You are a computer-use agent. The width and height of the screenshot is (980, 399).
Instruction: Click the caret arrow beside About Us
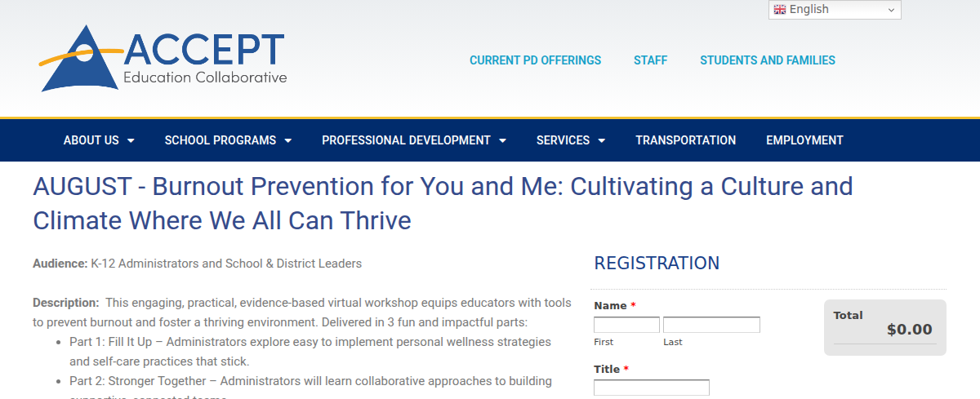[x=131, y=140]
